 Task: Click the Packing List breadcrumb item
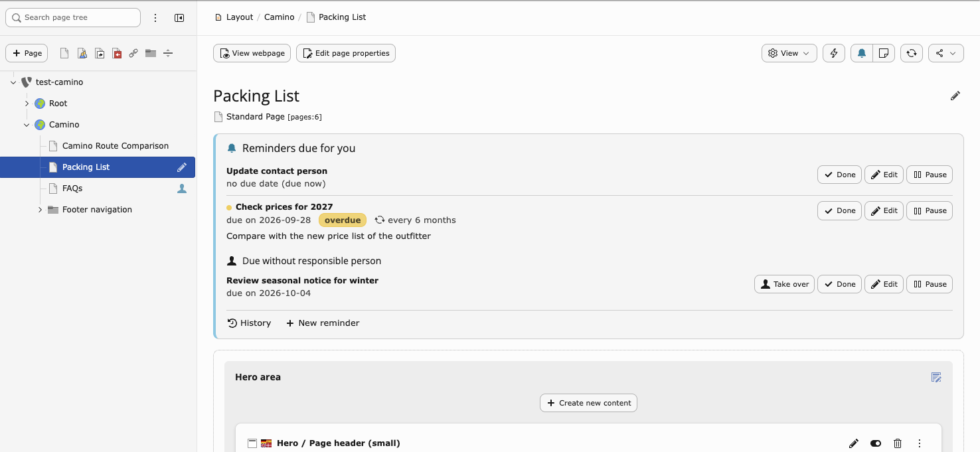[x=343, y=17]
